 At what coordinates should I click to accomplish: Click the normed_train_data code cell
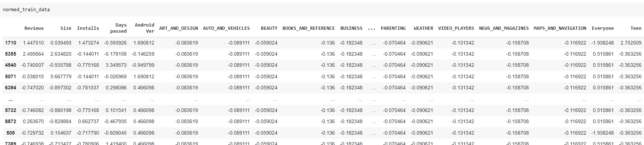click(x=27, y=10)
